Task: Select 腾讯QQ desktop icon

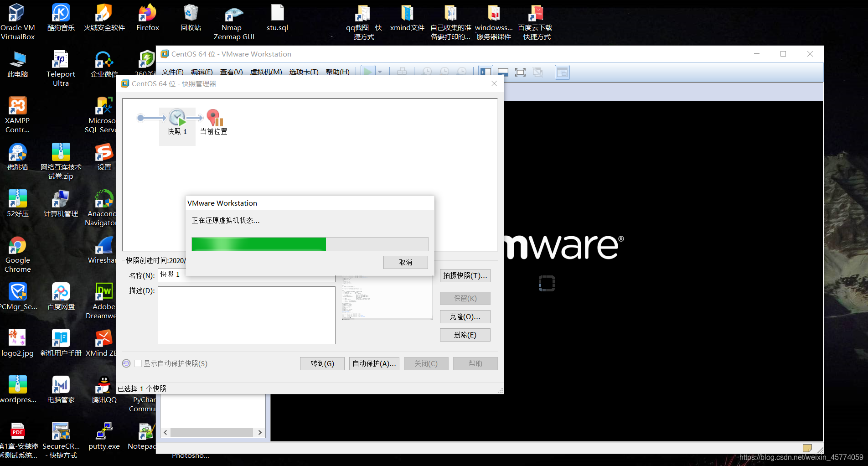Action: [x=104, y=390]
